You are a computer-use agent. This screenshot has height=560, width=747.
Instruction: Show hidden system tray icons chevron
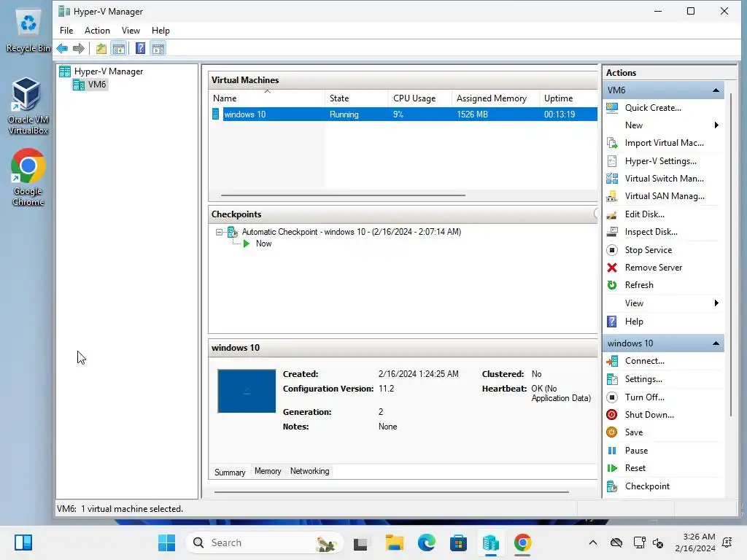point(592,542)
